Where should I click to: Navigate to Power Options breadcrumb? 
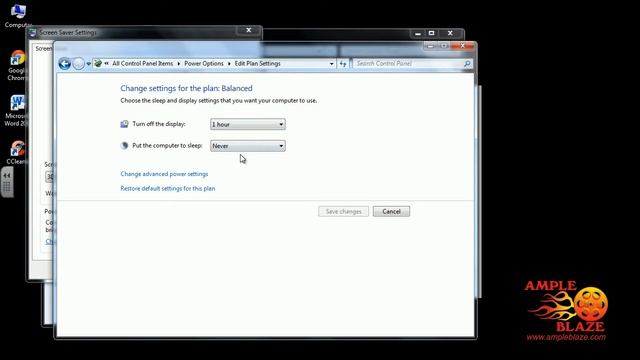click(x=204, y=64)
